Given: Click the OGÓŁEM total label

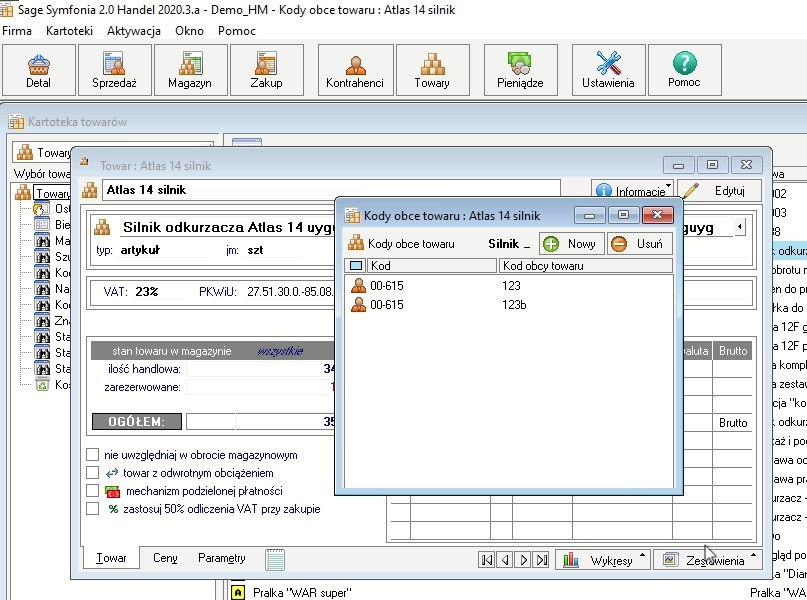Looking at the screenshot, I should point(137,421).
